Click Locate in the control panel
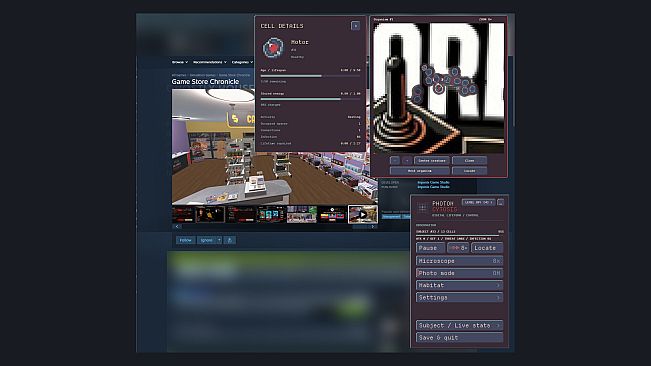This screenshot has width=651, height=366. [x=487, y=248]
